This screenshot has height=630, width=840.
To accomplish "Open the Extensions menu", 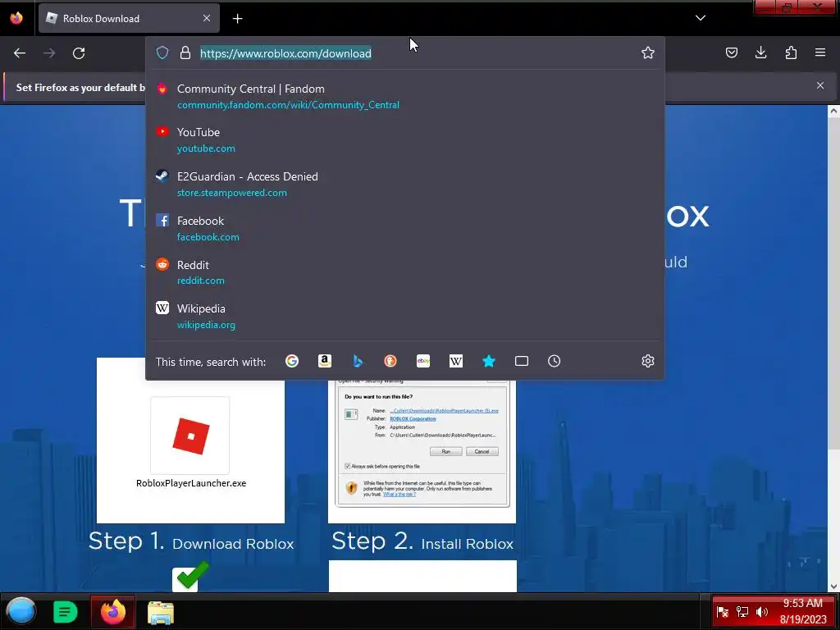I will (x=791, y=52).
